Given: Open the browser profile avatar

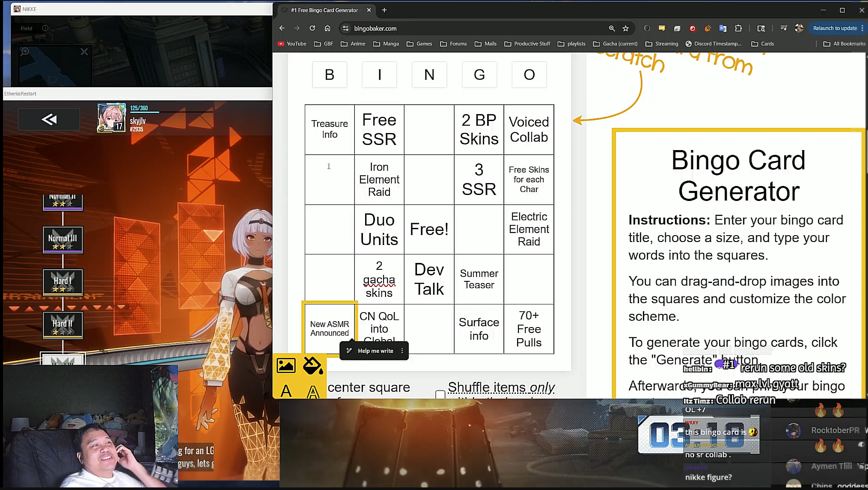Looking at the screenshot, I should tap(799, 28).
